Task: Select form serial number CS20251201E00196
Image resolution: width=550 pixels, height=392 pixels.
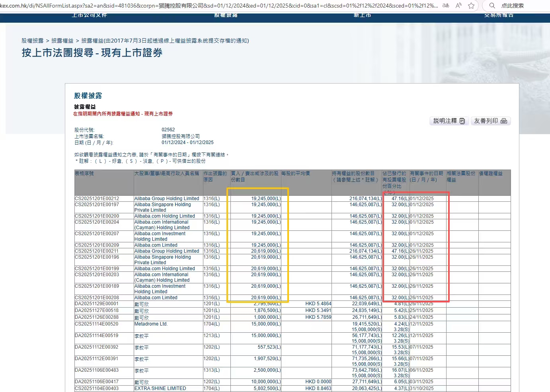Action: click(97, 257)
